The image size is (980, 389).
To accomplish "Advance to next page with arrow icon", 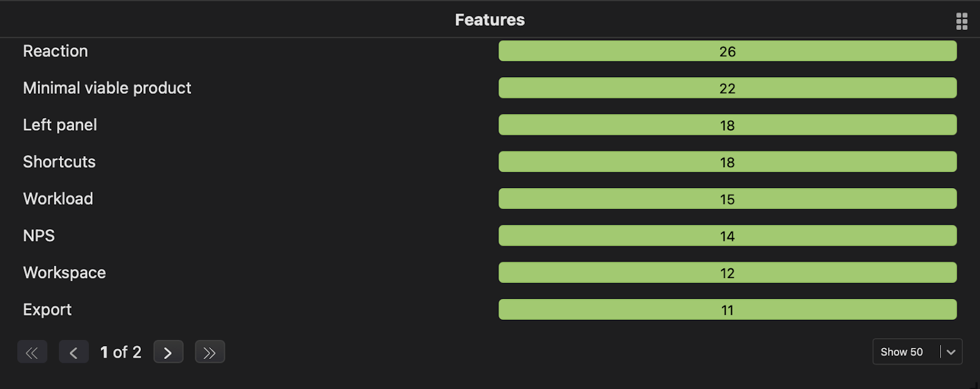I will [168, 352].
